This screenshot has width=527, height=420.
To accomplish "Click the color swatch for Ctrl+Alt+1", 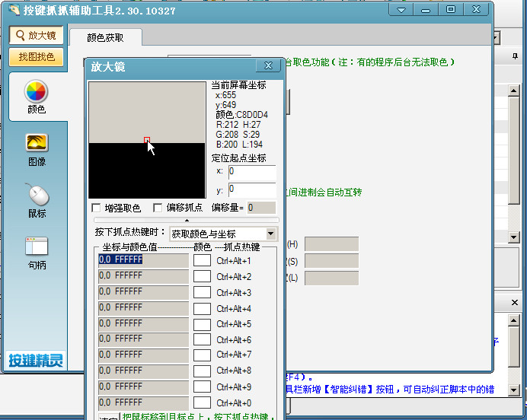I will [x=202, y=260].
